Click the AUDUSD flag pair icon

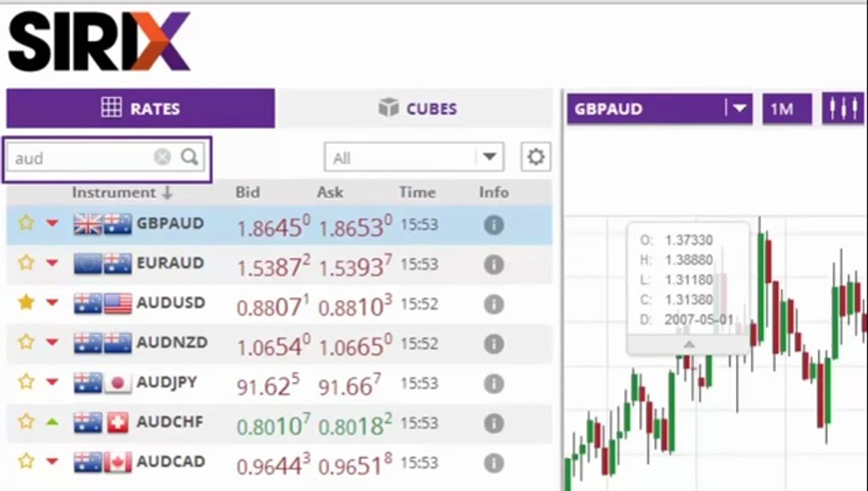(102, 303)
